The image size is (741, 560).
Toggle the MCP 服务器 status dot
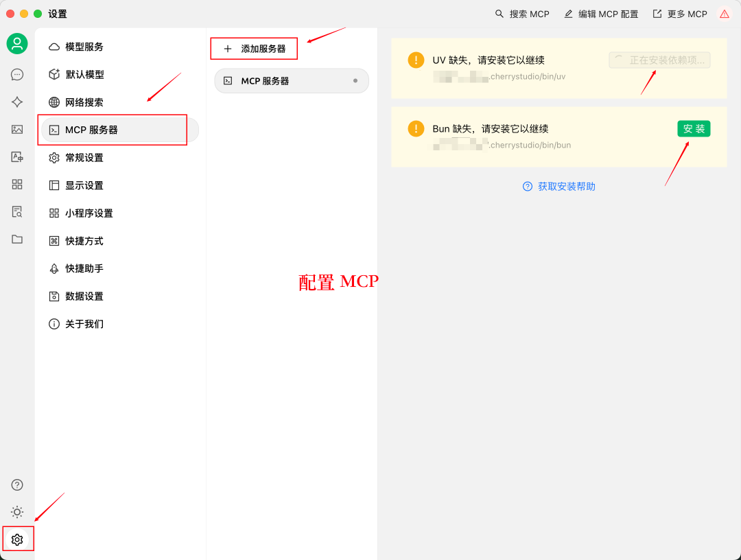coord(357,80)
